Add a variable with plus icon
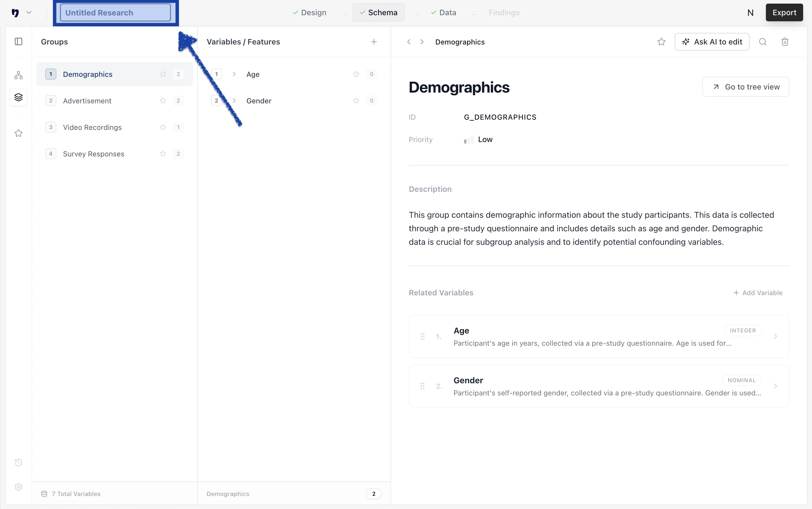812x509 pixels. click(374, 42)
